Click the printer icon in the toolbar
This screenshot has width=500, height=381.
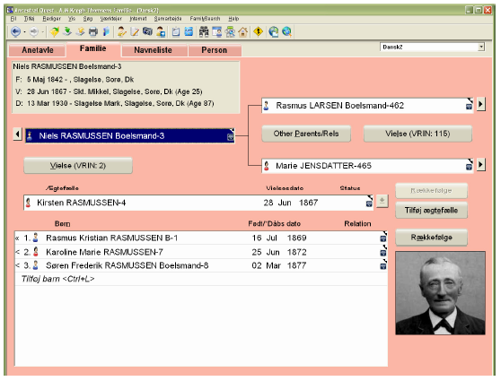pos(93,32)
